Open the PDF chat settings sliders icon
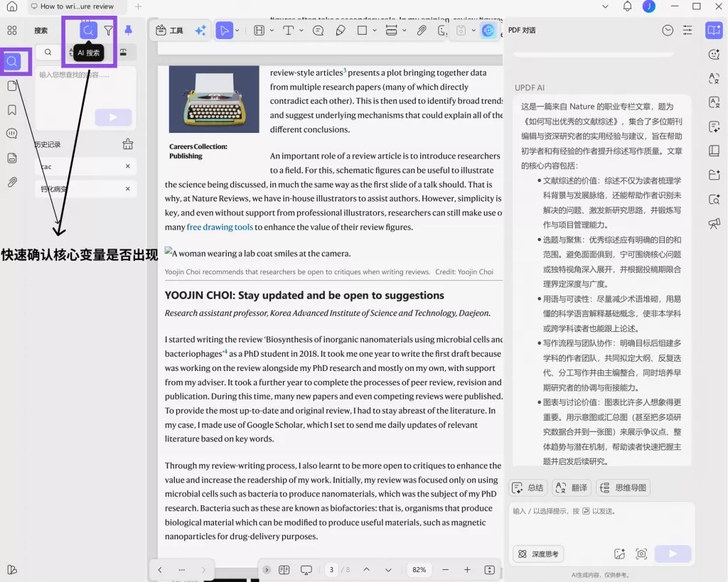Screen dimensions: 728x582 coord(687,31)
